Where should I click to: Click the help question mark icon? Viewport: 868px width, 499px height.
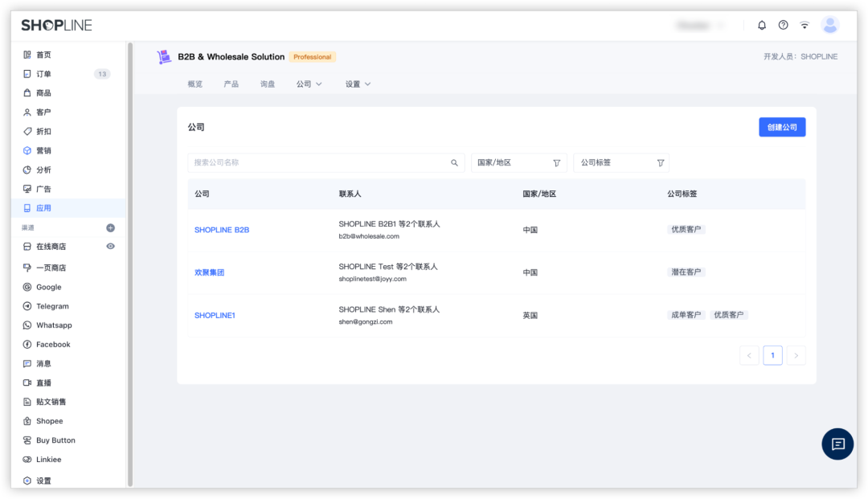coord(783,25)
